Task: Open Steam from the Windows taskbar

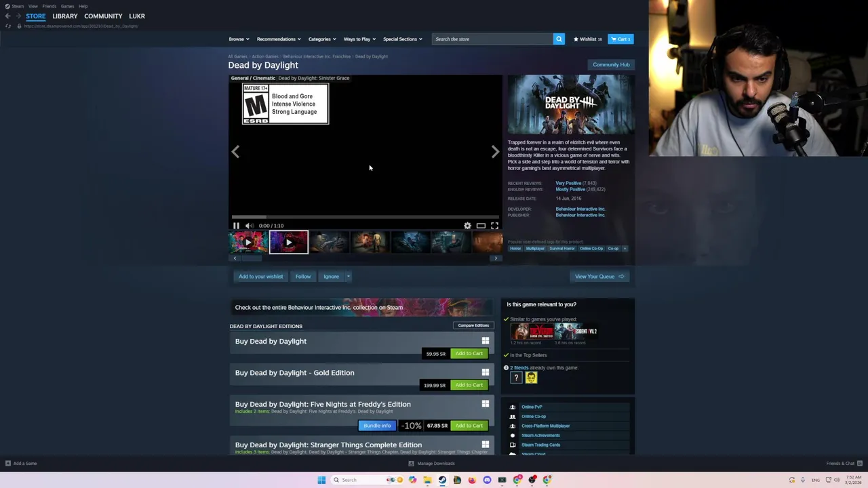Action: point(442,480)
